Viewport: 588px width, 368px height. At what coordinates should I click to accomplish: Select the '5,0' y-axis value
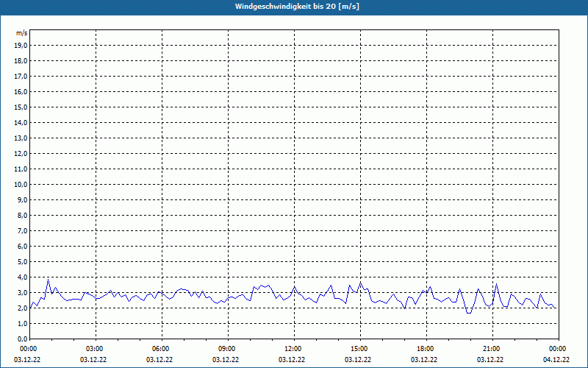pyautogui.click(x=23, y=262)
